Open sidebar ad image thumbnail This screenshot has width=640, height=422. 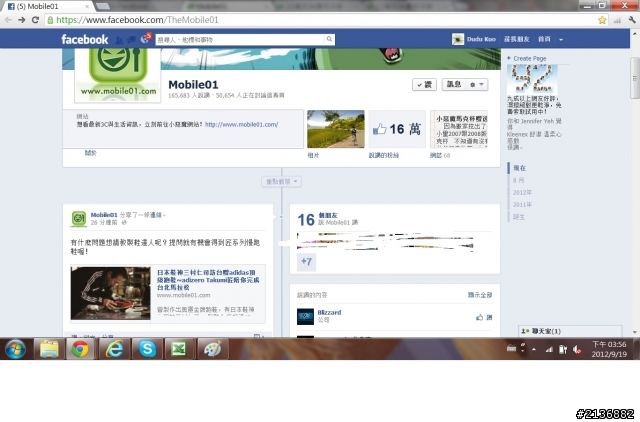pyautogui.click(x=532, y=80)
